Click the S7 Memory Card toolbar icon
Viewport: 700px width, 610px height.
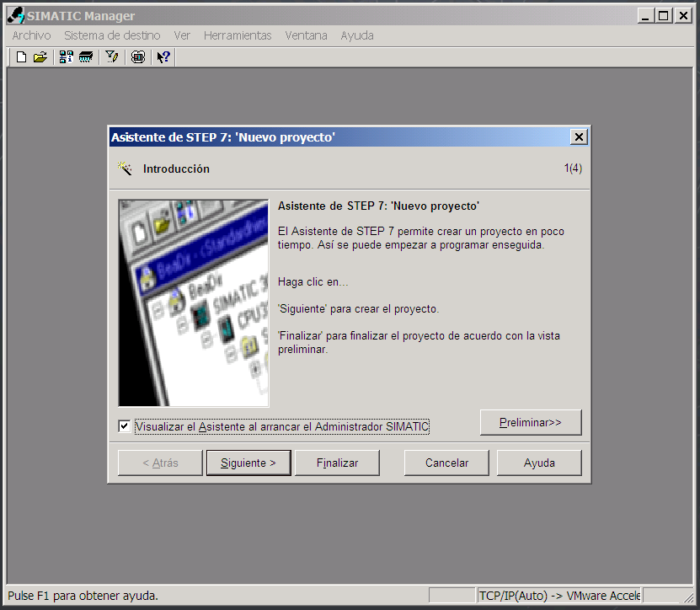click(86, 57)
